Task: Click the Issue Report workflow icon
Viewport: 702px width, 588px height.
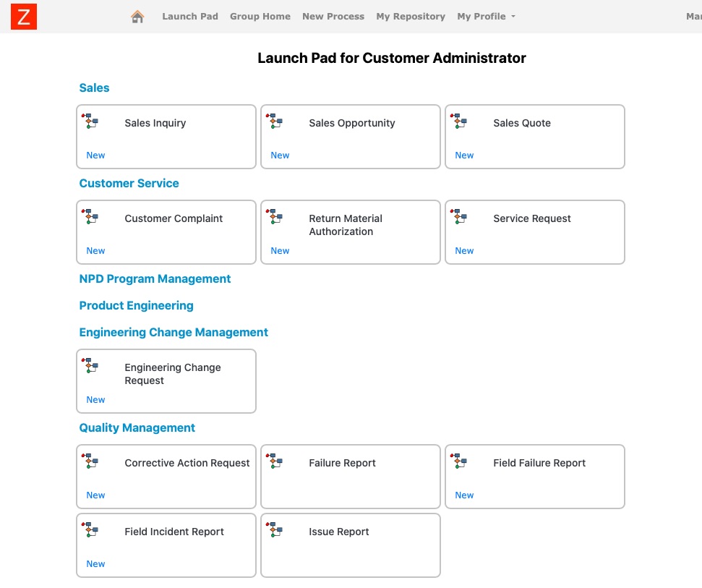Action: [274, 530]
